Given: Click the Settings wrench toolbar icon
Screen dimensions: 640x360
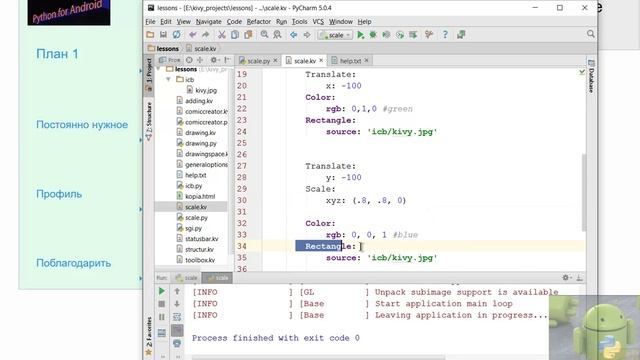Looking at the screenshot, I should click(x=429, y=35).
